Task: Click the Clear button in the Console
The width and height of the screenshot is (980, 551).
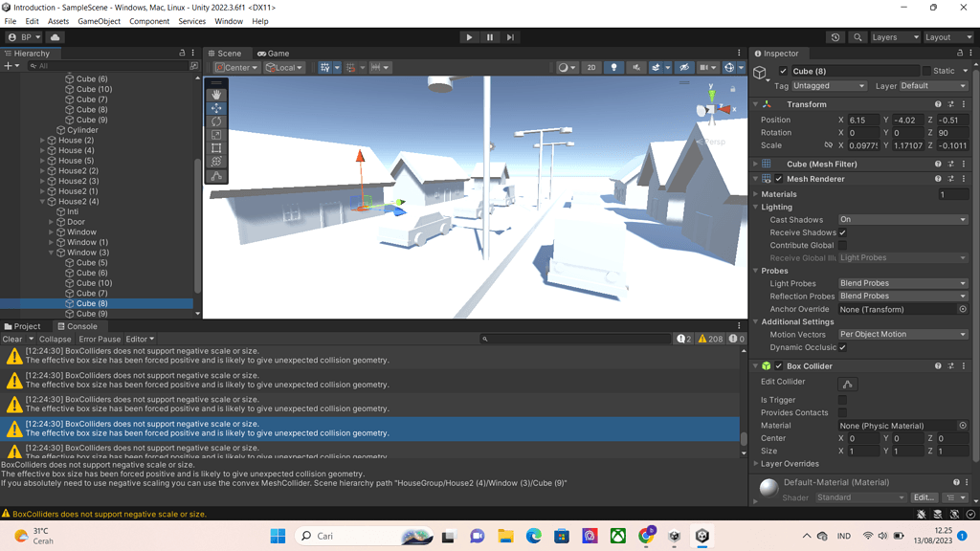Action: coord(12,339)
